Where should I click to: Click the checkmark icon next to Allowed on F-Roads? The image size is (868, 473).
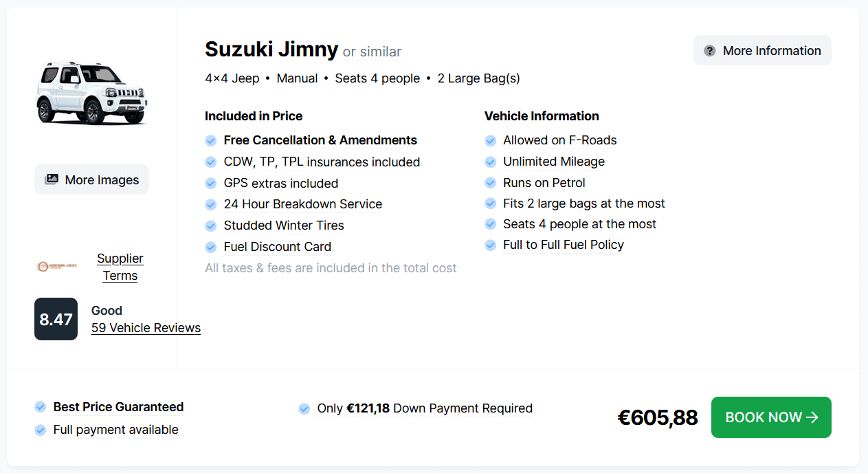pyautogui.click(x=491, y=141)
